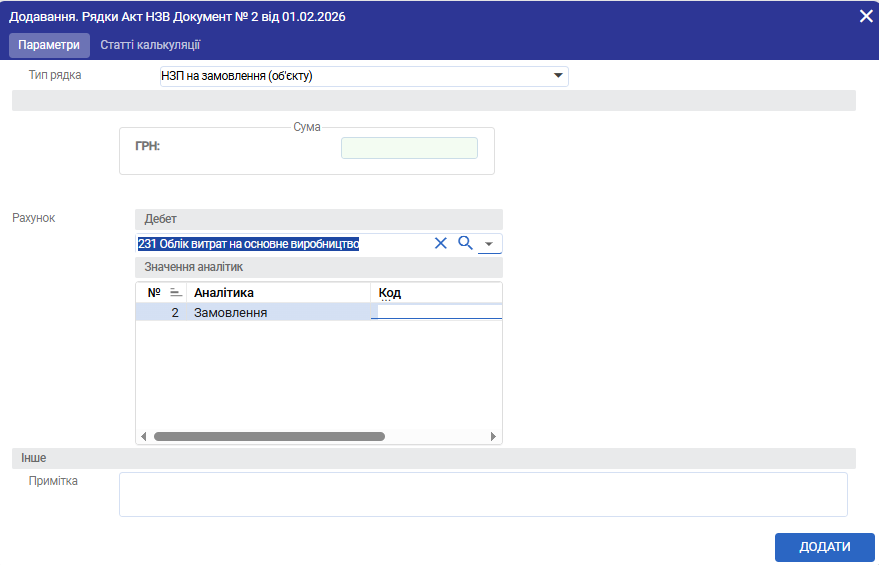Click the magnifier search icon in Дебет field
The image size is (879, 565).
pyautogui.click(x=465, y=243)
